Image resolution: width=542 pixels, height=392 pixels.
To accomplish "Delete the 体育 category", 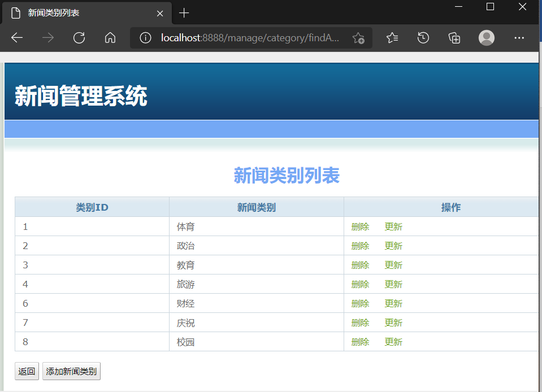I will click(360, 227).
